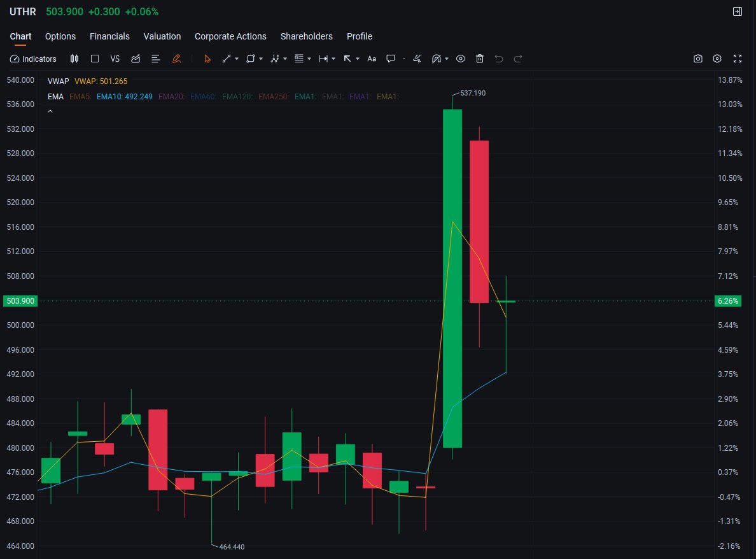
Task: Click the 13.87% percent axis label
Action: [x=730, y=80]
